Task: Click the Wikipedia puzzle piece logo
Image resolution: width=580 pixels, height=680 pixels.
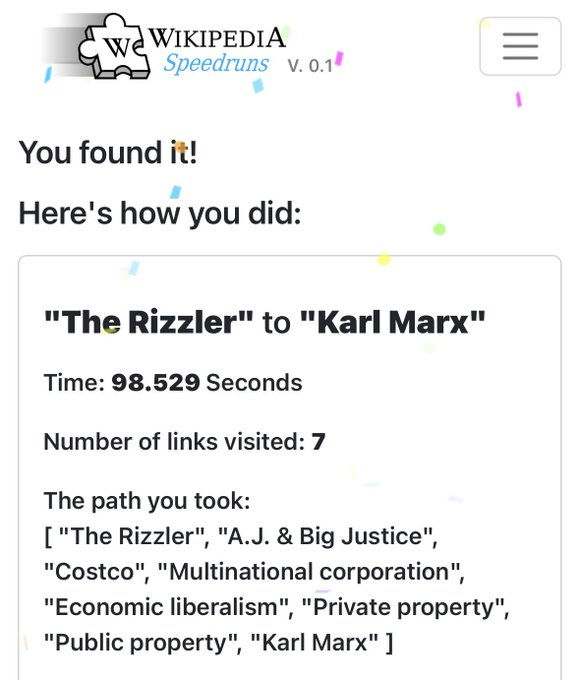Action: click(114, 47)
